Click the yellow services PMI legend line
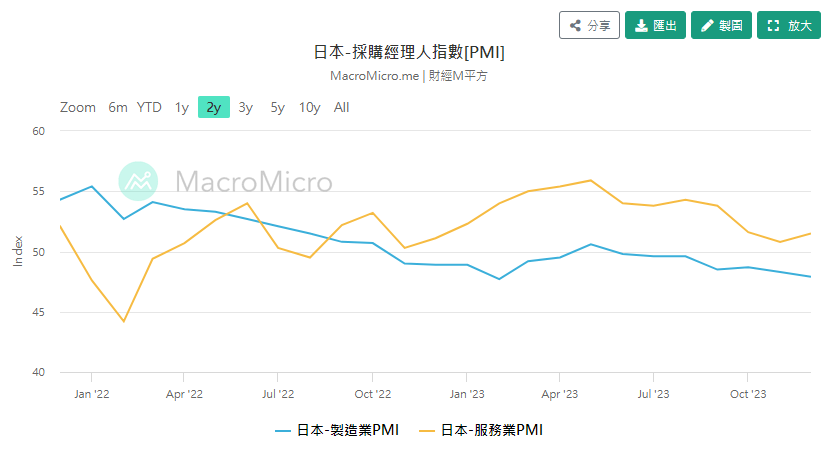This screenshot has height=474, width=835. click(427, 430)
